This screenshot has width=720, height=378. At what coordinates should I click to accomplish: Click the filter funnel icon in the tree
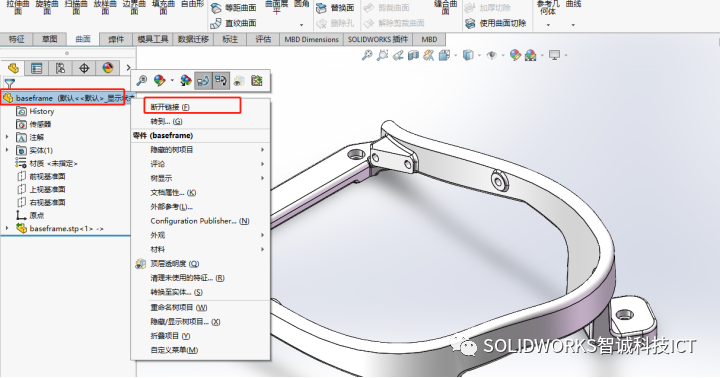[10, 84]
